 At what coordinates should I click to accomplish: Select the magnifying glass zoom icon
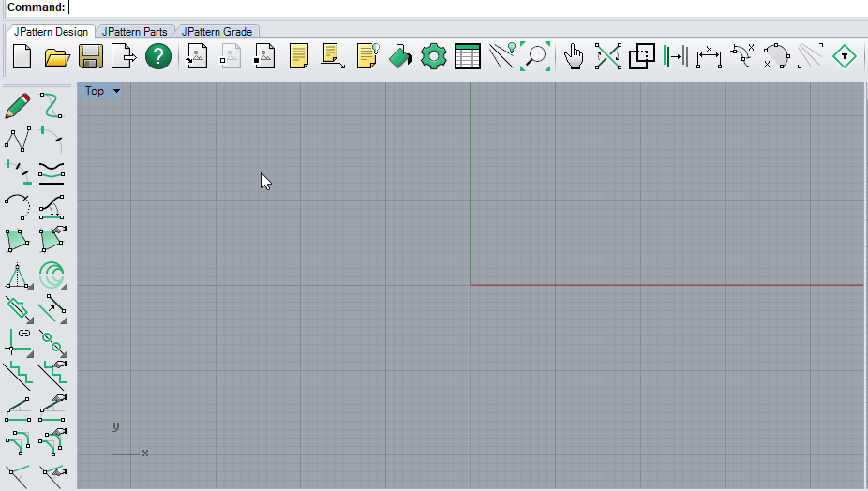[x=535, y=57]
